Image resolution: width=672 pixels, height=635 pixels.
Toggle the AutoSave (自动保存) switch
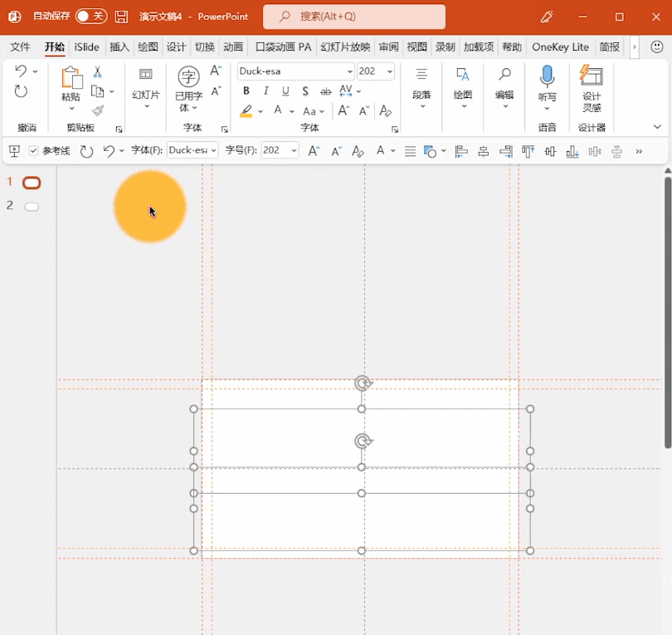90,17
